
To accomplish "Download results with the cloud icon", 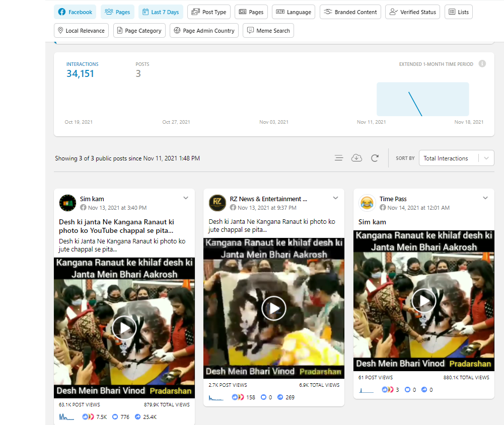I will (x=356, y=158).
